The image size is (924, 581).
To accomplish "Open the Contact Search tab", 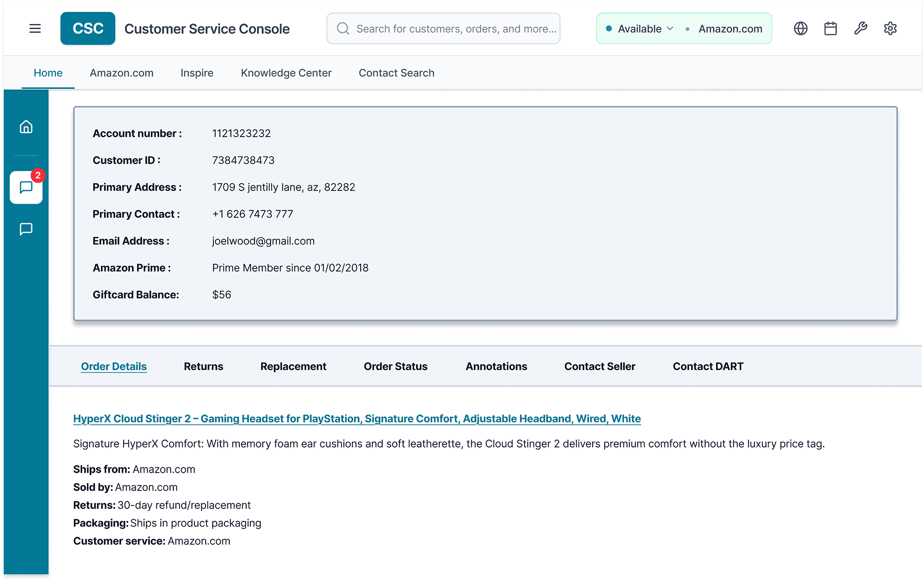I will (396, 73).
